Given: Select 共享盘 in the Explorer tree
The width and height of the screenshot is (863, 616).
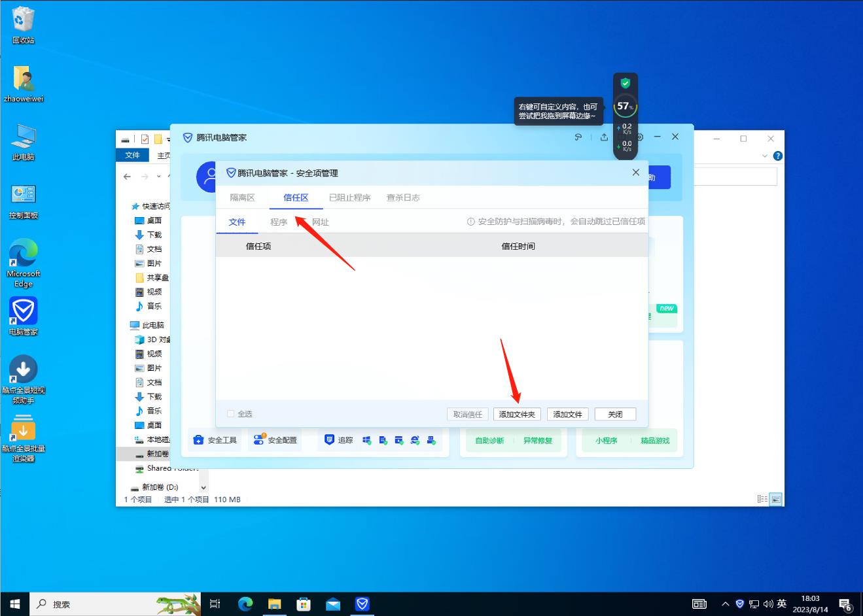Looking at the screenshot, I should coord(152,277).
